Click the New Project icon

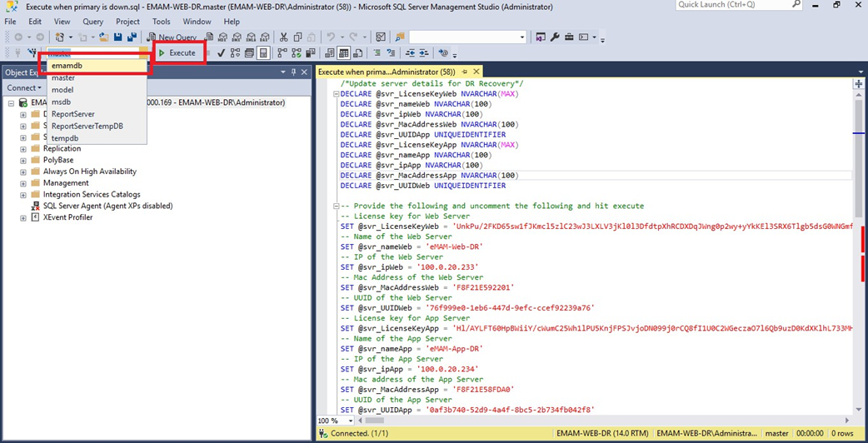tap(59, 37)
